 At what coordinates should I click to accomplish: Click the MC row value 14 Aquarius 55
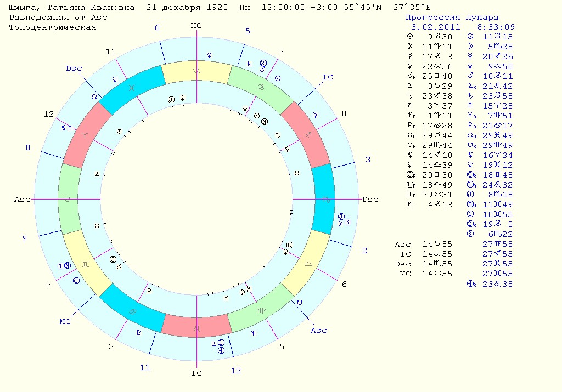click(437, 274)
